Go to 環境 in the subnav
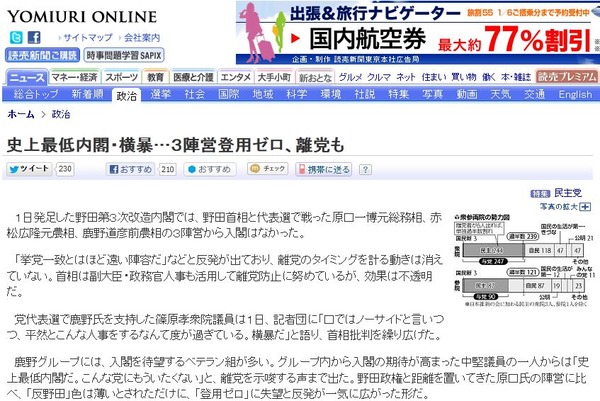The height and width of the screenshot is (401, 600). click(x=331, y=94)
